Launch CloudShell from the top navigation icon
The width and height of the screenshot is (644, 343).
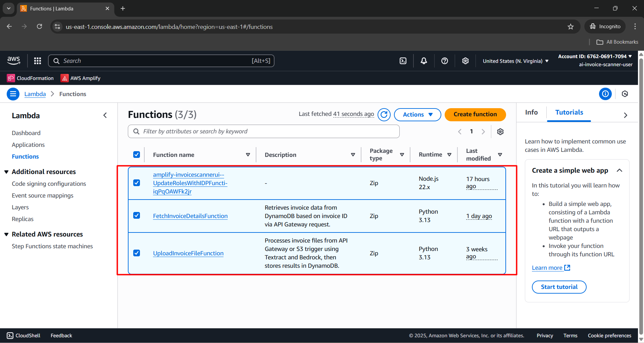[x=403, y=61]
